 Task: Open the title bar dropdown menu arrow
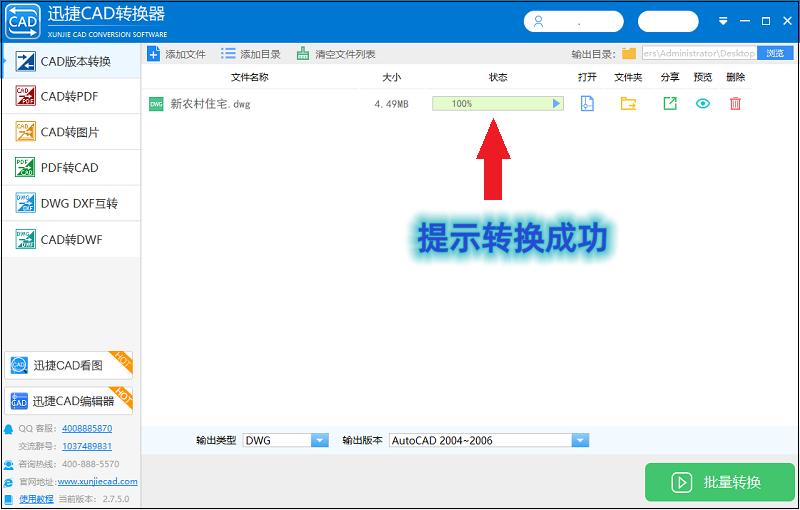(x=723, y=21)
